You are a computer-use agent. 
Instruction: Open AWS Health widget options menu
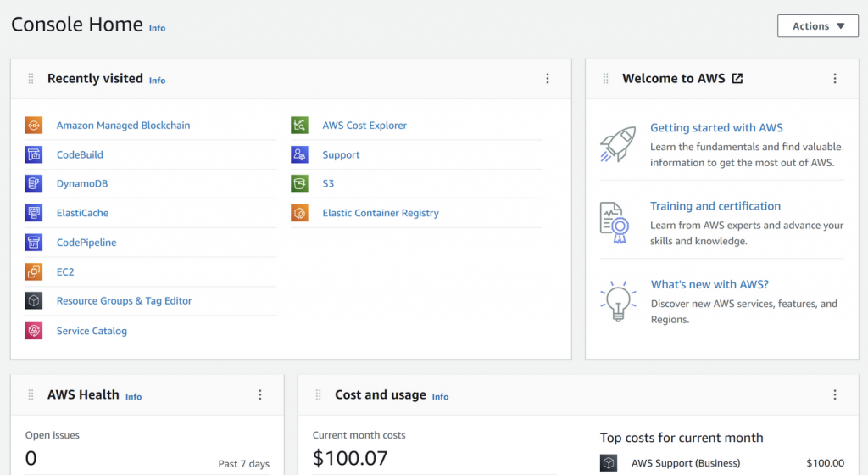tap(260, 394)
